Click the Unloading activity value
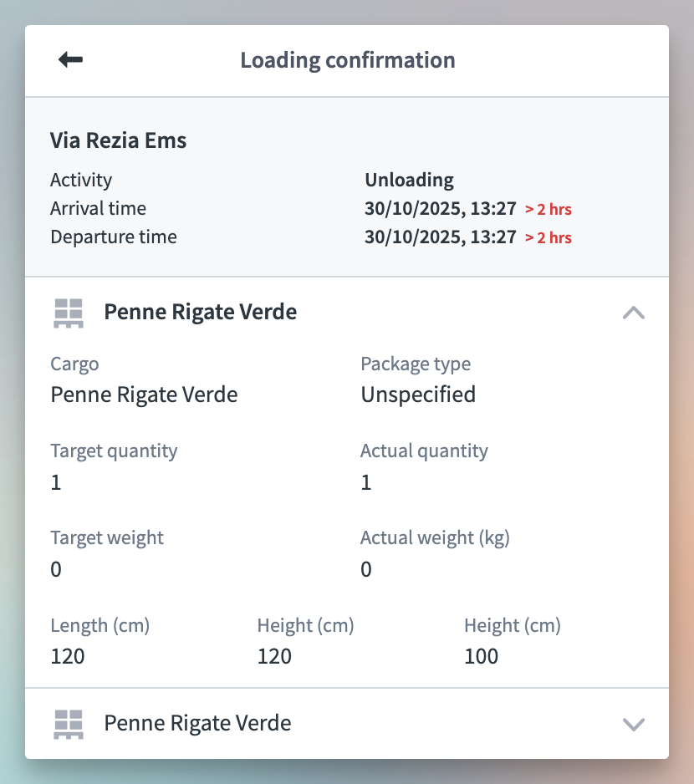Viewport: 694px width, 784px height. pos(409,180)
